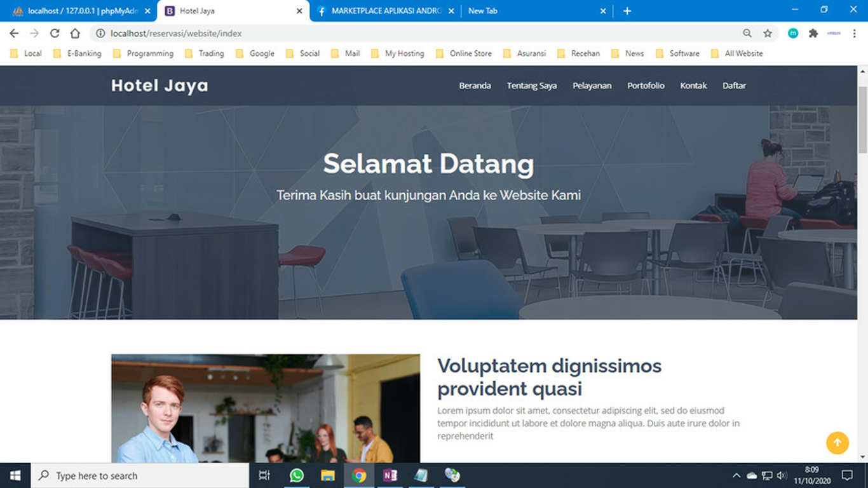This screenshot has height=488, width=868.
Task: Bookmark this page with star icon
Action: 768,34
